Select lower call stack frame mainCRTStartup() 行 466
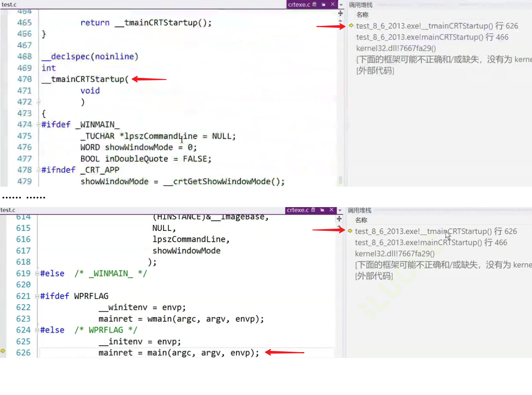Viewport: 532px width, 395px height. coord(431,242)
